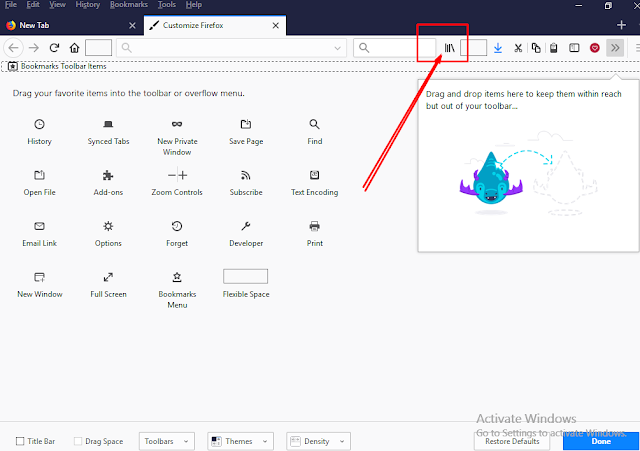Close the New Tab tab
640x451 pixels.
pos(132,25)
